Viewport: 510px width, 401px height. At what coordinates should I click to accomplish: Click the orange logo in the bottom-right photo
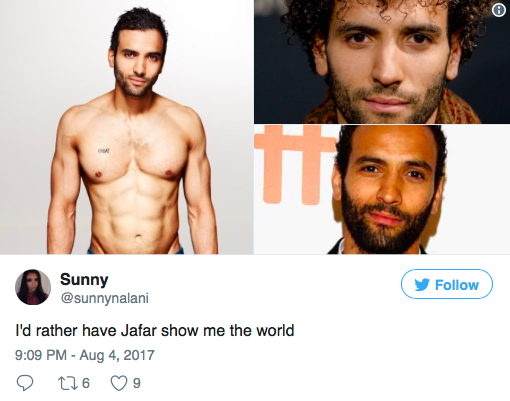click(x=293, y=165)
